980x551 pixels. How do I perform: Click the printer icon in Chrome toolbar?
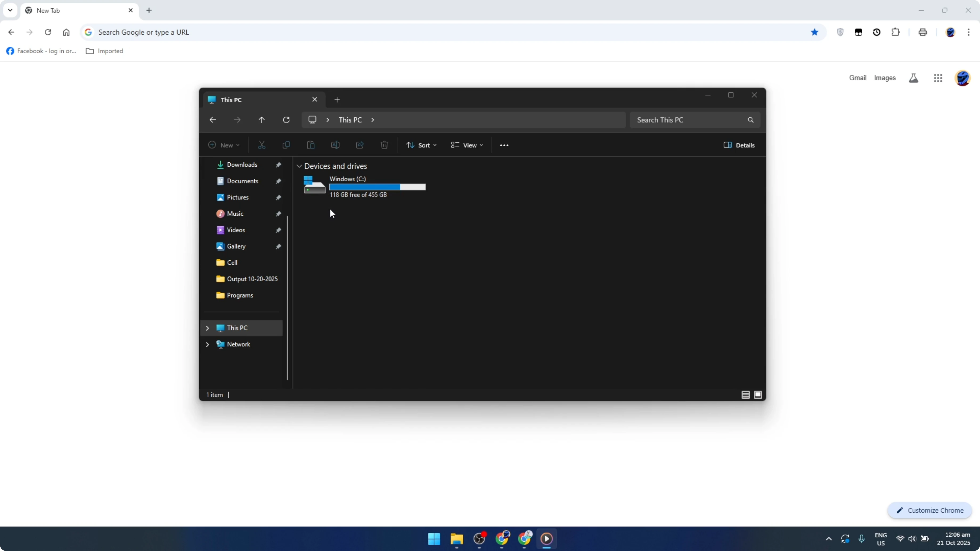(922, 32)
